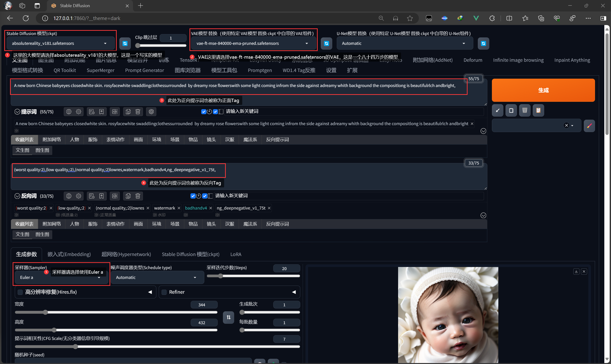Toggle first checkbox in 提示词 keyword row

pyautogui.click(x=204, y=112)
